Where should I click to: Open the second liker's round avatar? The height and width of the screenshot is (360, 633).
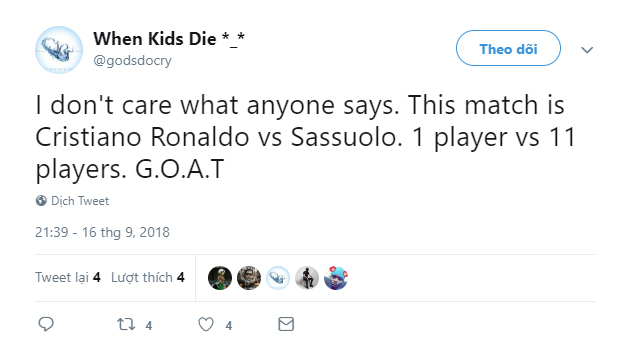click(249, 278)
